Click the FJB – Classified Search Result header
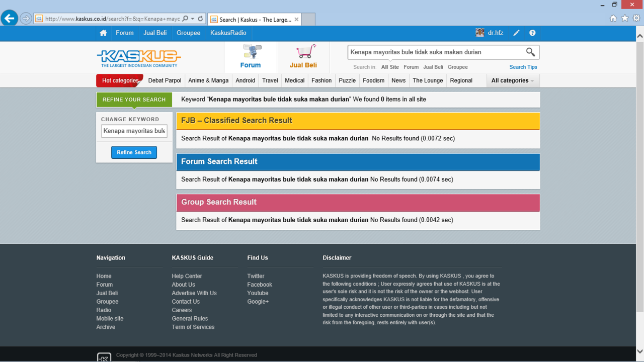 point(358,121)
